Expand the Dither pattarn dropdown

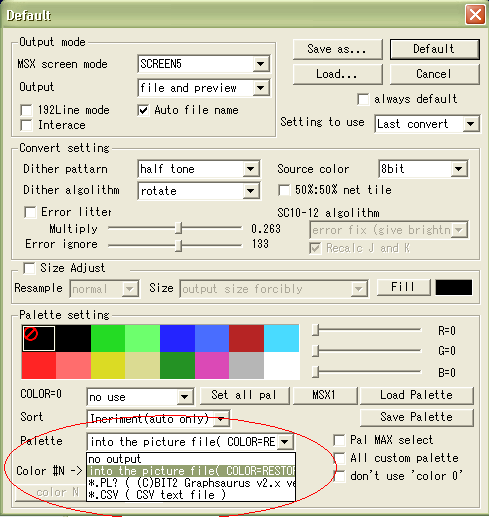click(251, 169)
